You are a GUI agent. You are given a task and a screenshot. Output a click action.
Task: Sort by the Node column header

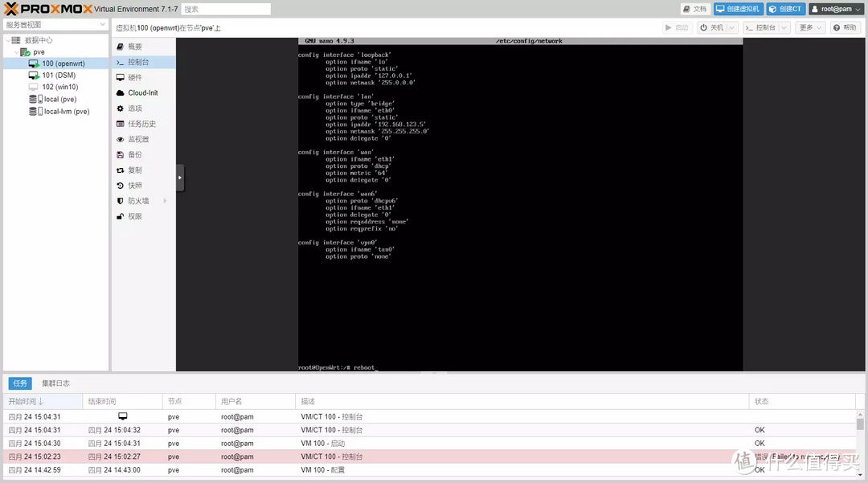point(189,401)
